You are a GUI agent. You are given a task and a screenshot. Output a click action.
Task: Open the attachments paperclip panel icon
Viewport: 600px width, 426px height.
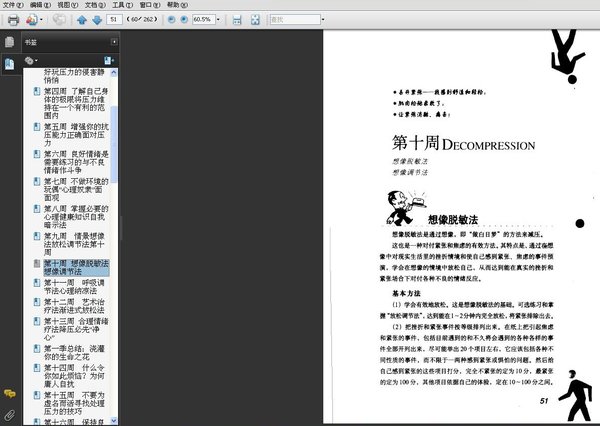point(10,415)
